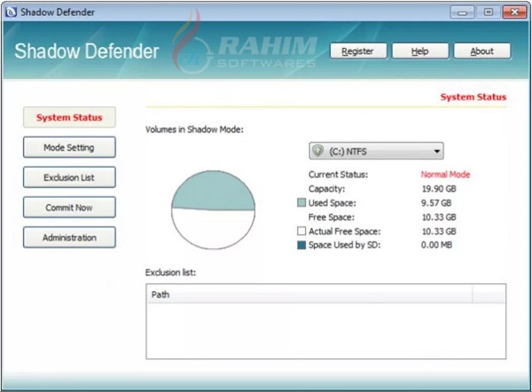Viewport: 532px width, 392px height.
Task: Select the System Status section
Action: 69,117
